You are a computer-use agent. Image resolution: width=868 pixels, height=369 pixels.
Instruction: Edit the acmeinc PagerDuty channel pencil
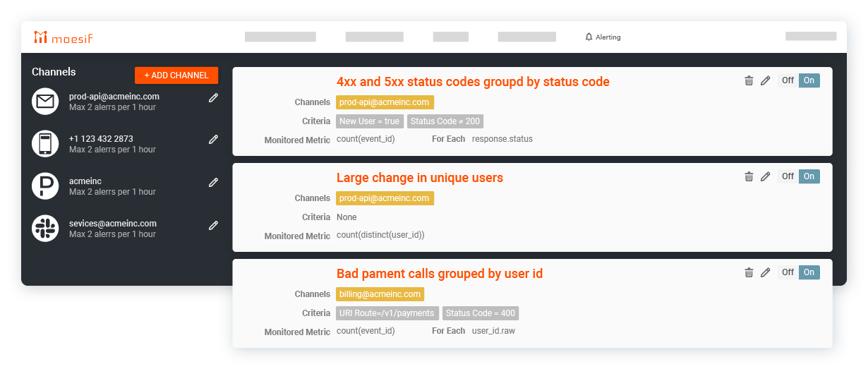[213, 183]
